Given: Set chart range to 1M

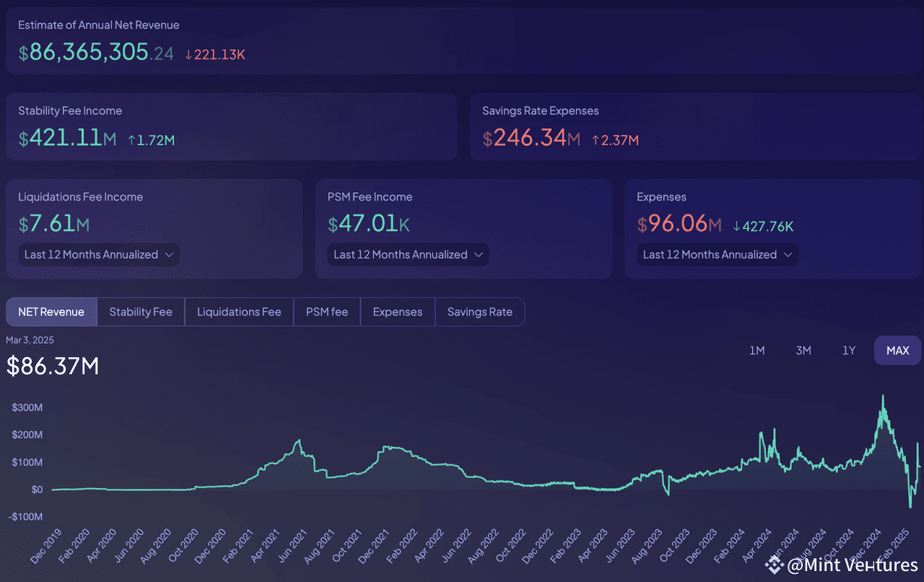Looking at the screenshot, I should [x=757, y=350].
